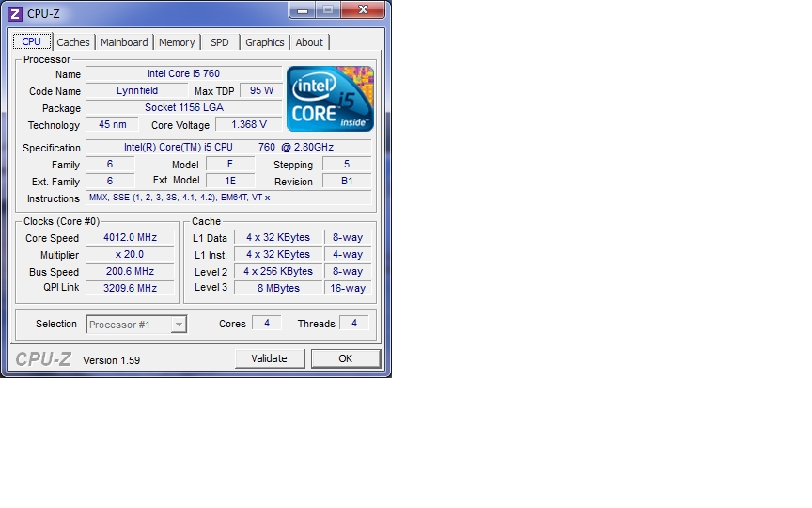Click the L1 Data size 4 x 32 KBytes

pyautogui.click(x=278, y=237)
